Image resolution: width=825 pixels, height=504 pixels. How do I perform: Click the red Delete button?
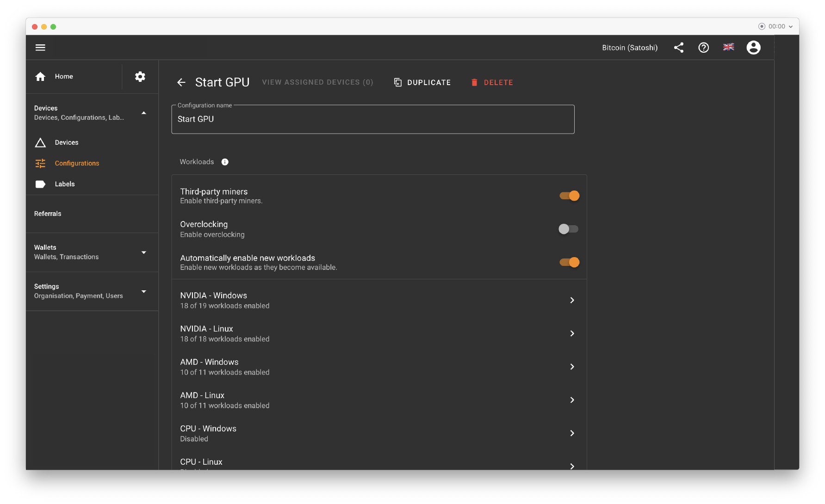point(492,82)
